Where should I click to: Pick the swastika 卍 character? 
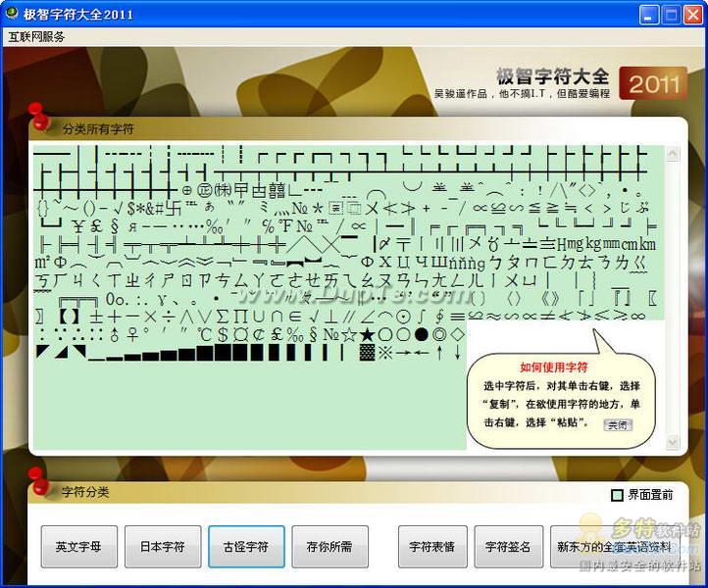coord(173,207)
